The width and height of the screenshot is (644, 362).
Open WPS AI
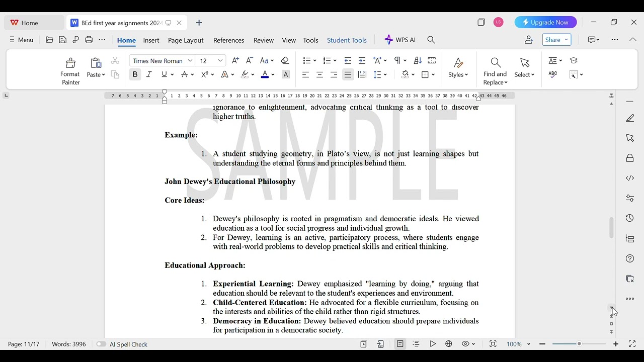click(400, 40)
